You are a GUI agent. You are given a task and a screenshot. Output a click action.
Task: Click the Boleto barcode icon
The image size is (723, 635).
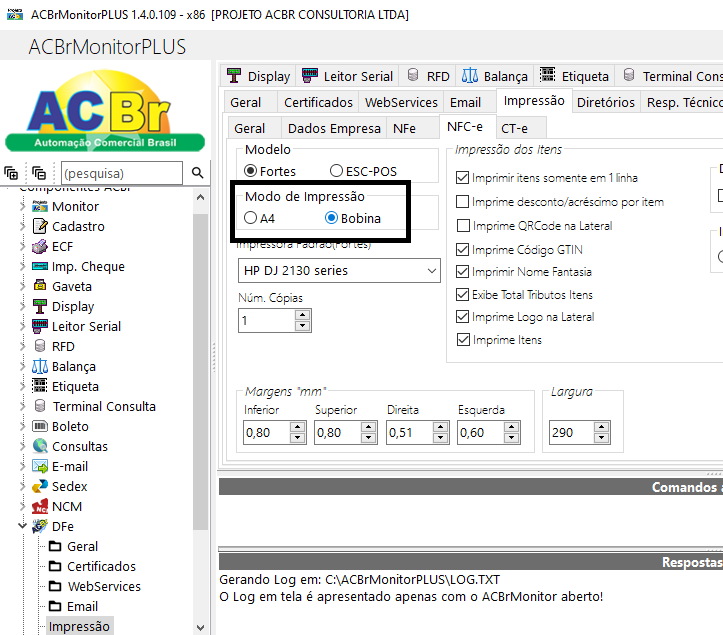(x=40, y=426)
